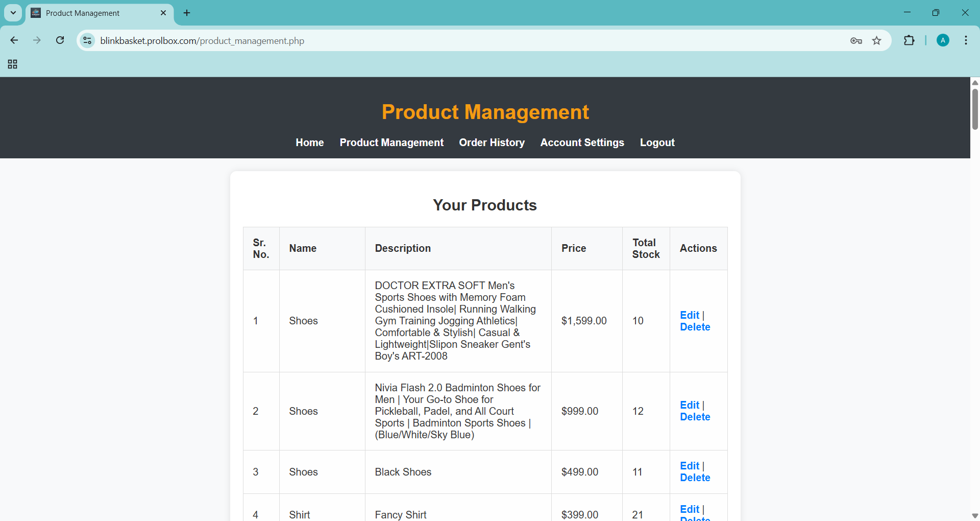Open Account Settings navigation link
Image resolution: width=980 pixels, height=521 pixels.
pyautogui.click(x=582, y=143)
